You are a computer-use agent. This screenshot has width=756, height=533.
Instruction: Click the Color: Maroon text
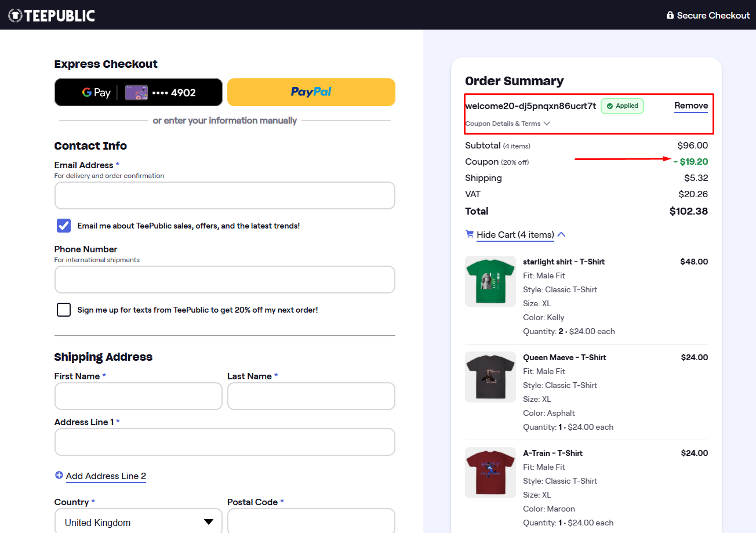point(549,509)
